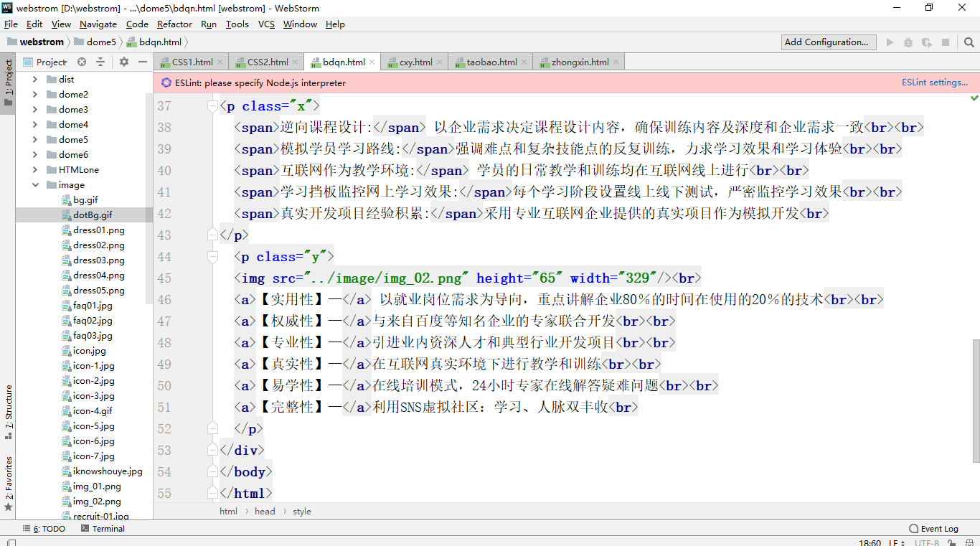980x546 pixels.
Task: Close the CSS1.html tab
Action: [x=221, y=62]
